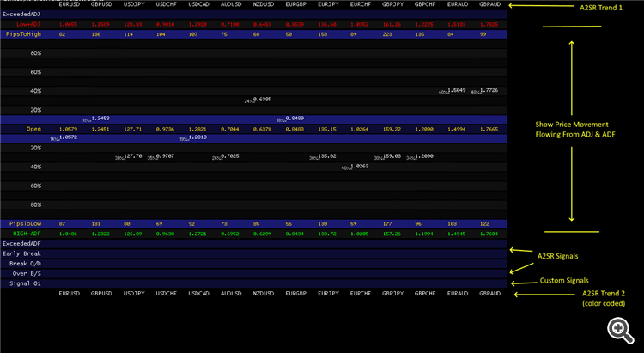Click the PipsToLow row label

(x=25, y=223)
